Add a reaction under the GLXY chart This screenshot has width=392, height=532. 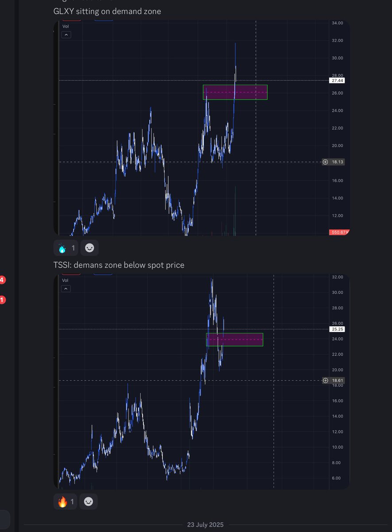[x=89, y=248]
